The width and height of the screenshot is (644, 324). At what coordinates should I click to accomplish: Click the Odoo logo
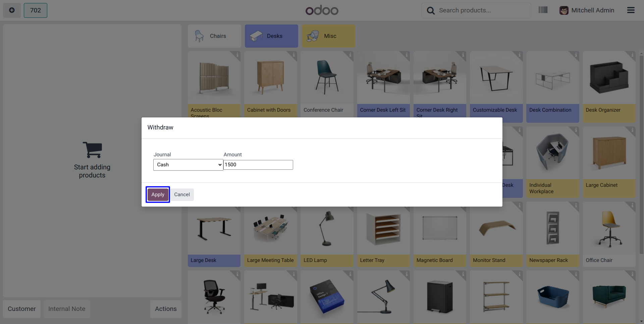pos(322,10)
